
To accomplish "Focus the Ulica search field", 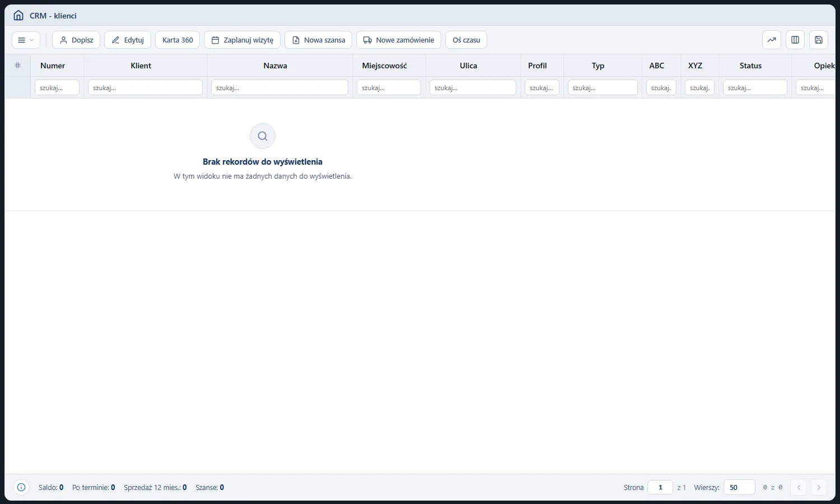I will 473,87.
